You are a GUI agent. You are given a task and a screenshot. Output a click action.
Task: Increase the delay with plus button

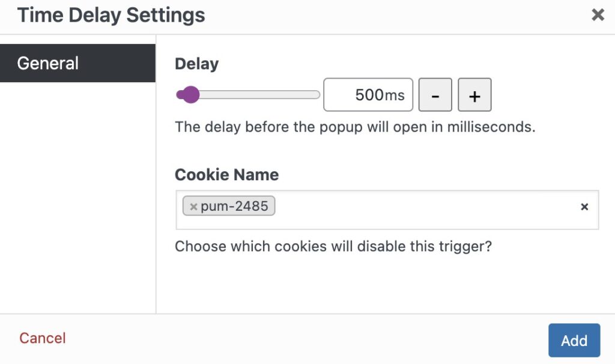[474, 95]
